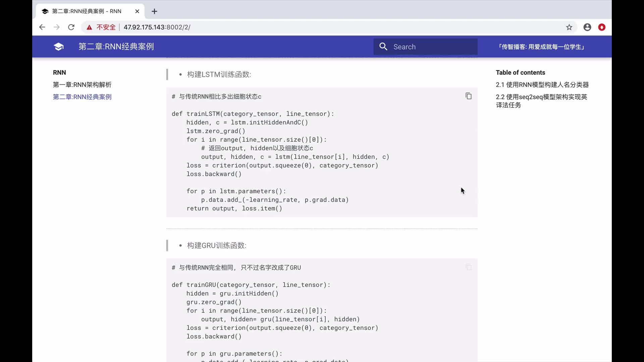
Task: Click the copy code icon for LSTM
Action: 468,96
